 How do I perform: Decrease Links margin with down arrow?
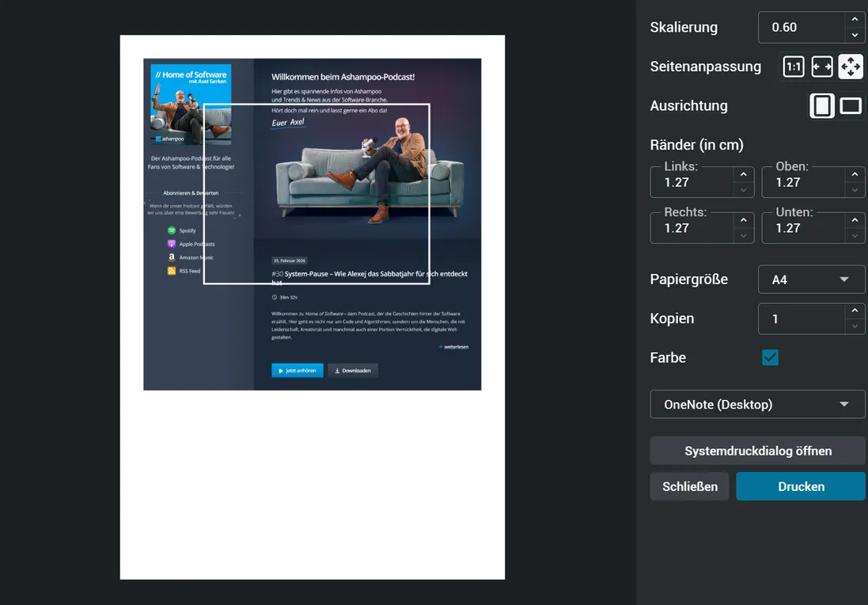point(744,189)
